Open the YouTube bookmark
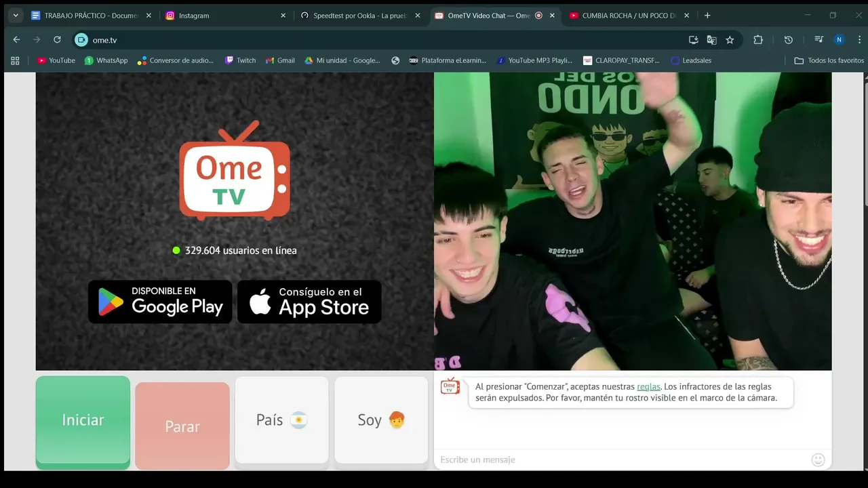 (56, 60)
